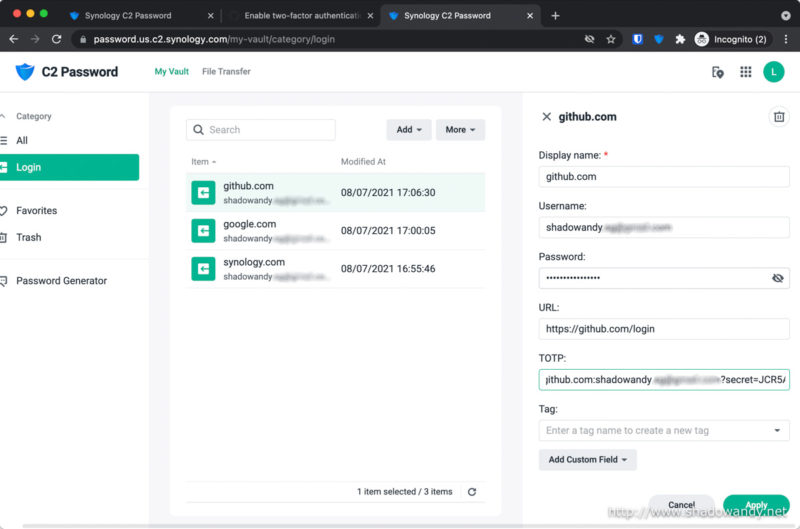This screenshot has width=800, height=529.
Task: Click in the Search field
Action: pyautogui.click(x=261, y=130)
